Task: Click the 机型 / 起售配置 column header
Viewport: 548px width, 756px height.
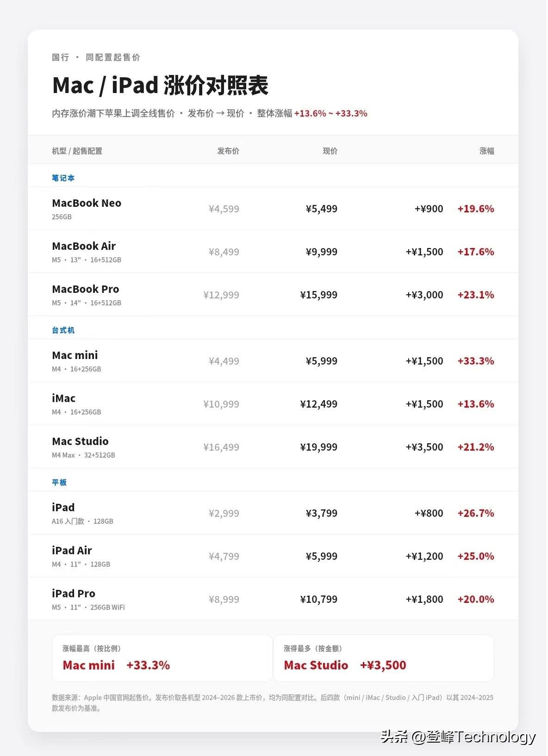Action: 77,151
